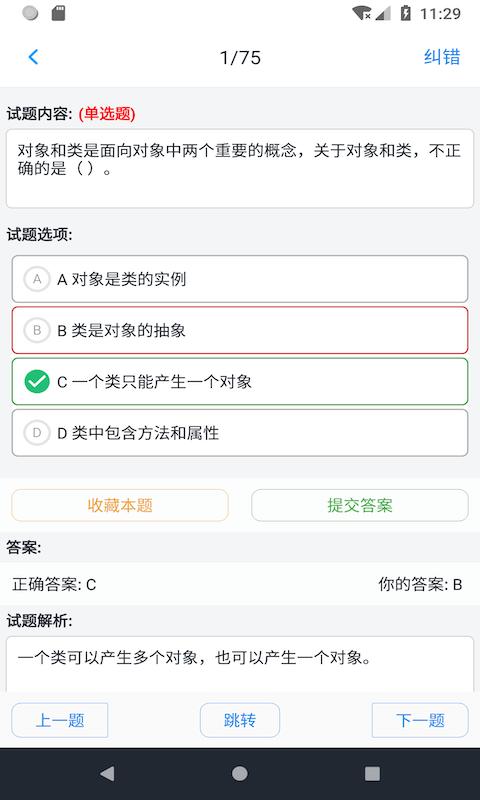Tap the battery charging status icon

tap(406, 13)
